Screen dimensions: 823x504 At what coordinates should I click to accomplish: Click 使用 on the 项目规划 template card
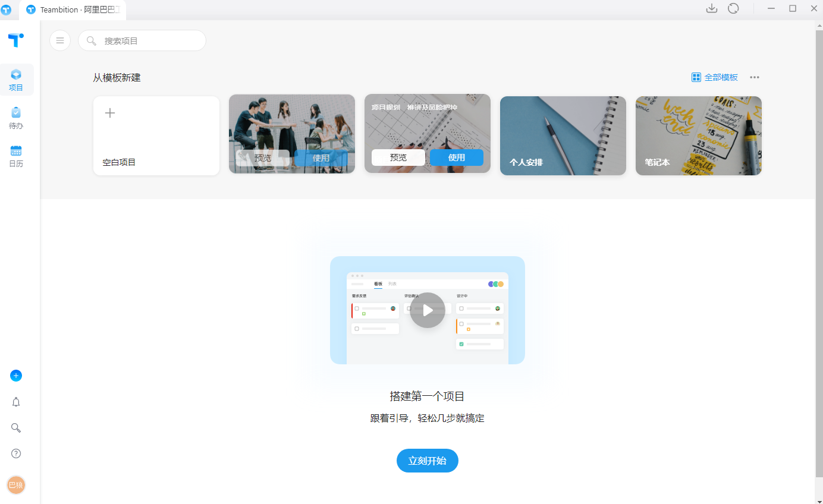457,157
